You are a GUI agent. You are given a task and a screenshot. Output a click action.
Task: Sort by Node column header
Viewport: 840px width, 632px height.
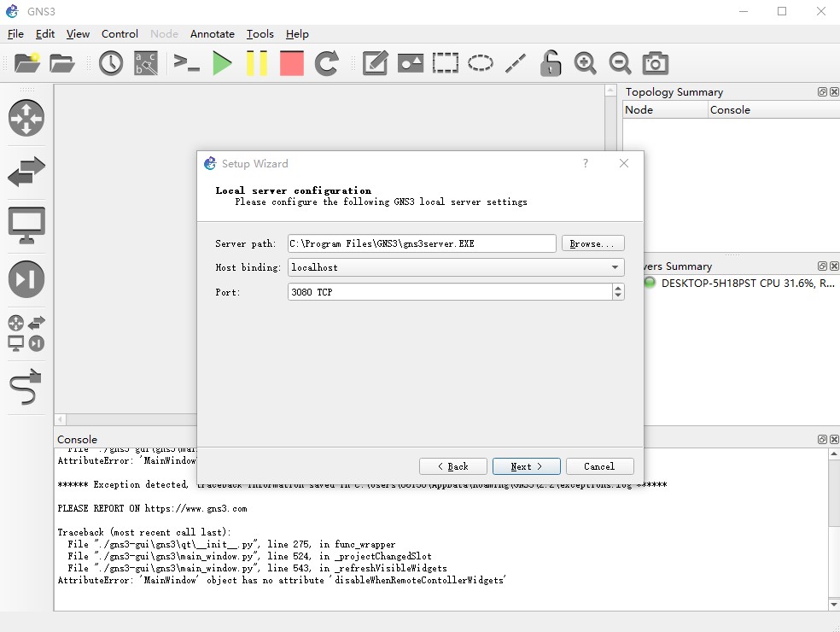tap(665, 110)
